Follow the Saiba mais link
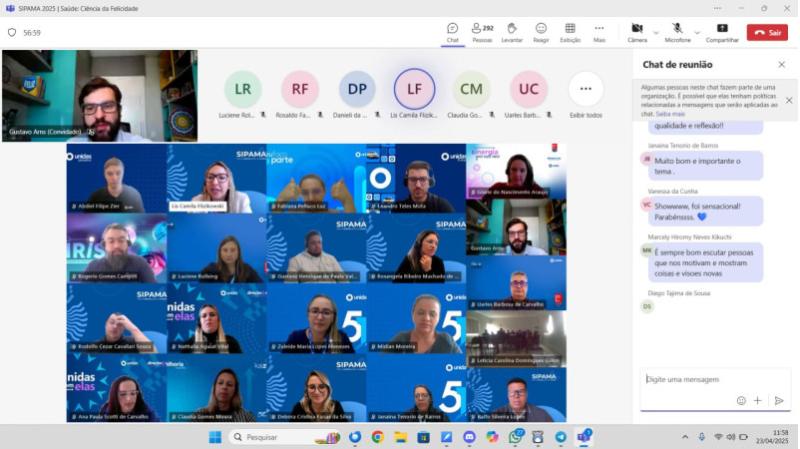800x449 pixels. click(x=670, y=114)
